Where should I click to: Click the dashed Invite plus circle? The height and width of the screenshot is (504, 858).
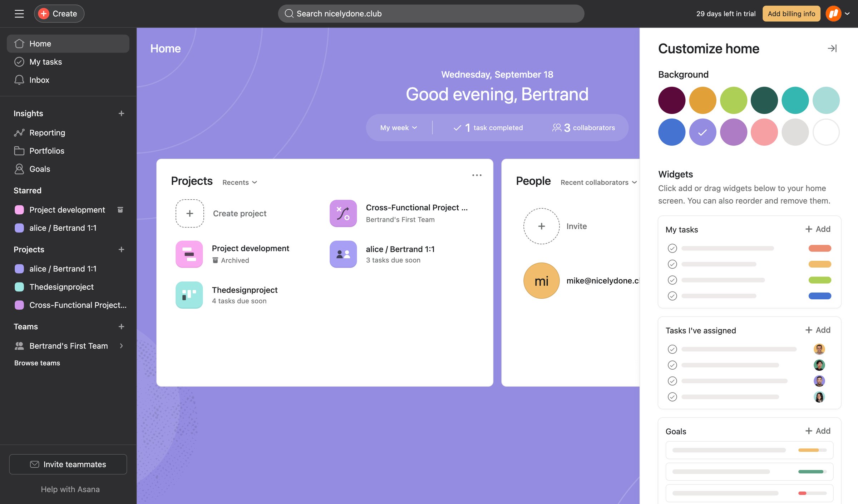pos(541,226)
